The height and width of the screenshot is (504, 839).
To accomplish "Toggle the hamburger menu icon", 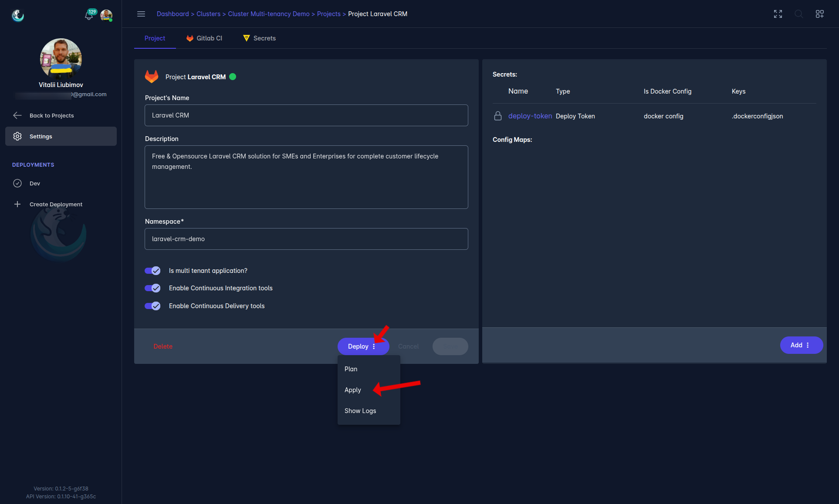I will point(141,14).
